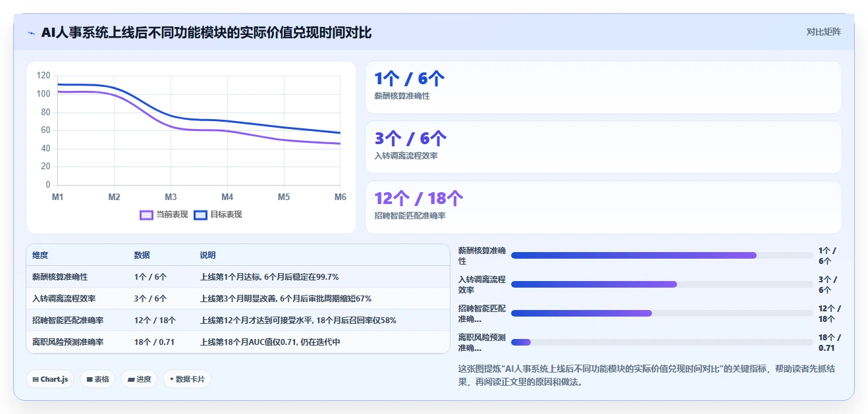868x414 pixels.
Task: Click the M1 x-axis label
Action: pos(57,197)
